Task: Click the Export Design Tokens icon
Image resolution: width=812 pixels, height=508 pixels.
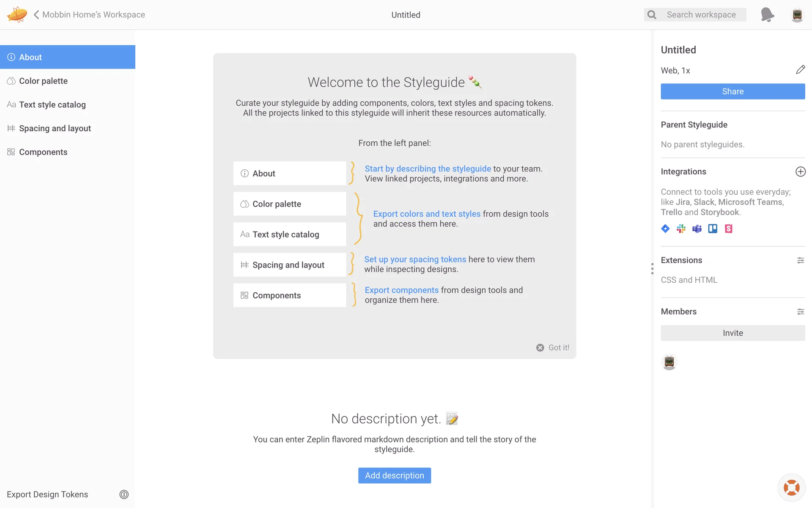Action: pyautogui.click(x=124, y=494)
